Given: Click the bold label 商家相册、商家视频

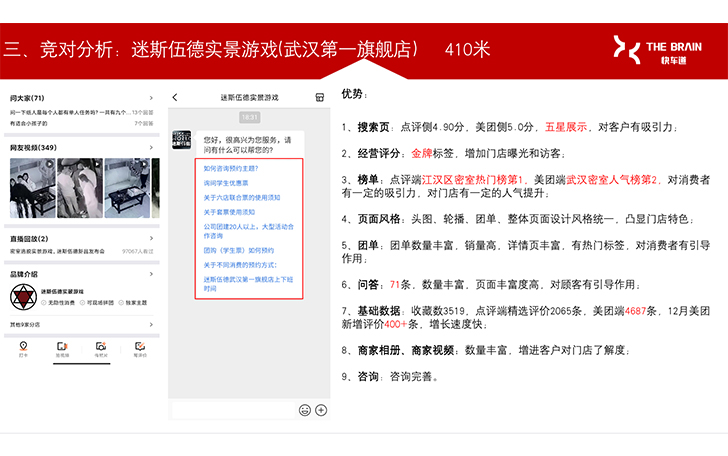Looking at the screenshot, I should (x=406, y=350).
